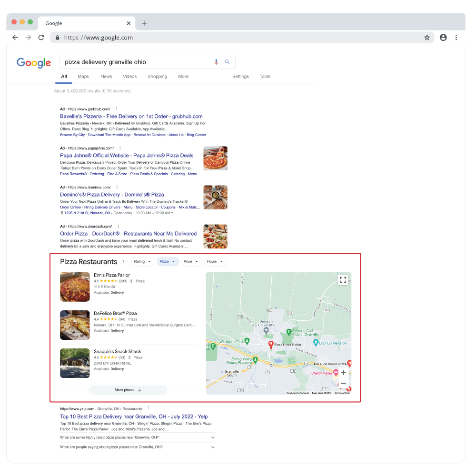Image resolution: width=476 pixels, height=476 pixels.
Task: Click the Wildwood Park map marker
Action: pyautogui.click(x=247, y=341)
